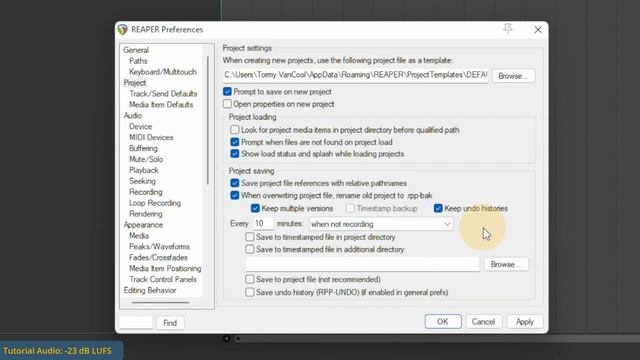The width and height of the screenshot is (640, 360).
Task: Click the Apply button
Action: pyautogui.click(x=524, y=322)
